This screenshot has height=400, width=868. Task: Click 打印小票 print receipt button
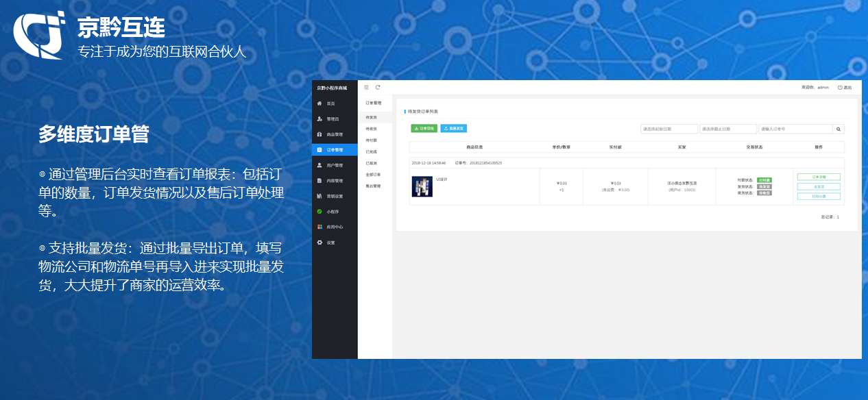(819, 197)
